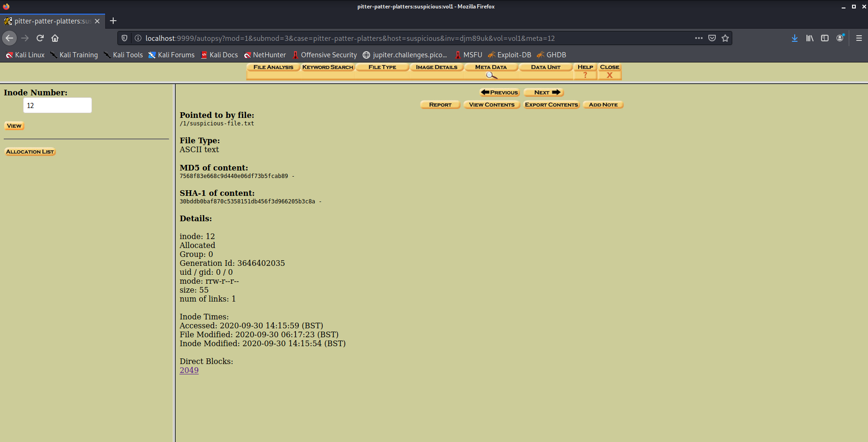Click the size: 55 text
The width and height of the screenshot is (868, 442).
click(x=194, y=290)
